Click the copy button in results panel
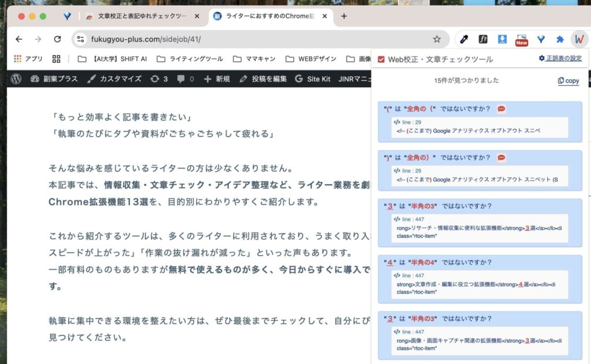This screenshot has height=364, width=591. pyautogui.click(x=568, y=81)
